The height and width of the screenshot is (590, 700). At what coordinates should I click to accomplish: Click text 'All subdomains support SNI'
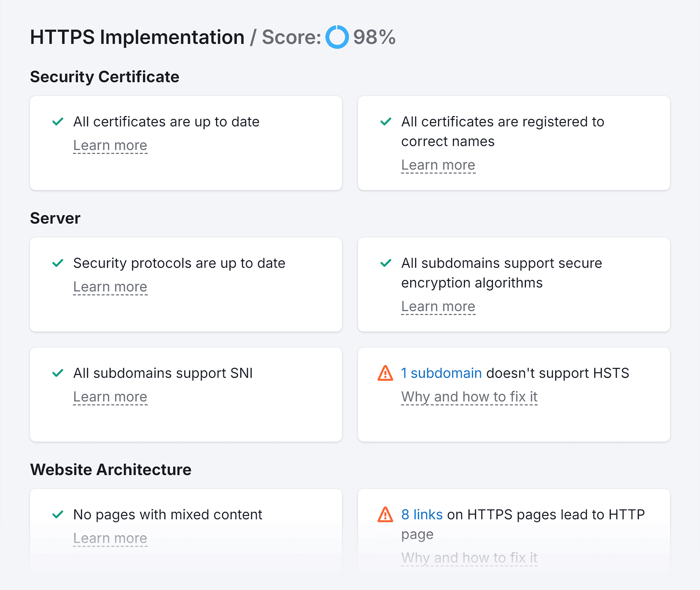[163, 373]
